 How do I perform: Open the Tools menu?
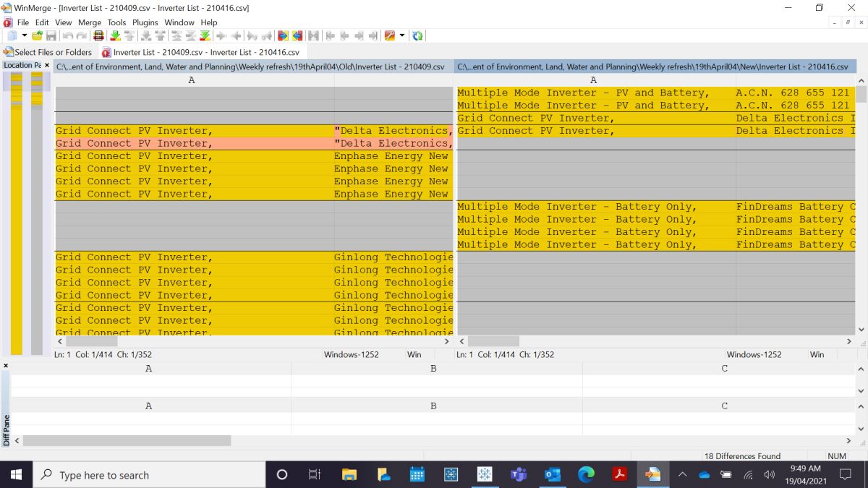pyautogui.click(x=116, y=22)
